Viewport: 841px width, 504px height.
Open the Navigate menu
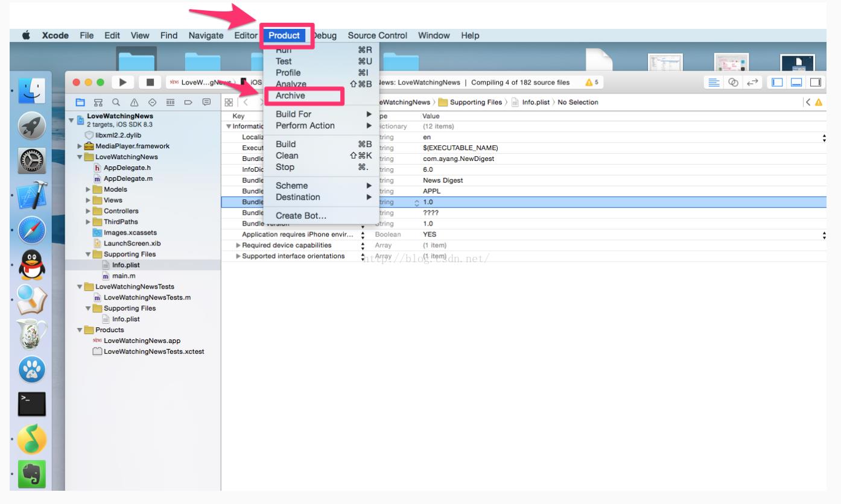point(206,36)
